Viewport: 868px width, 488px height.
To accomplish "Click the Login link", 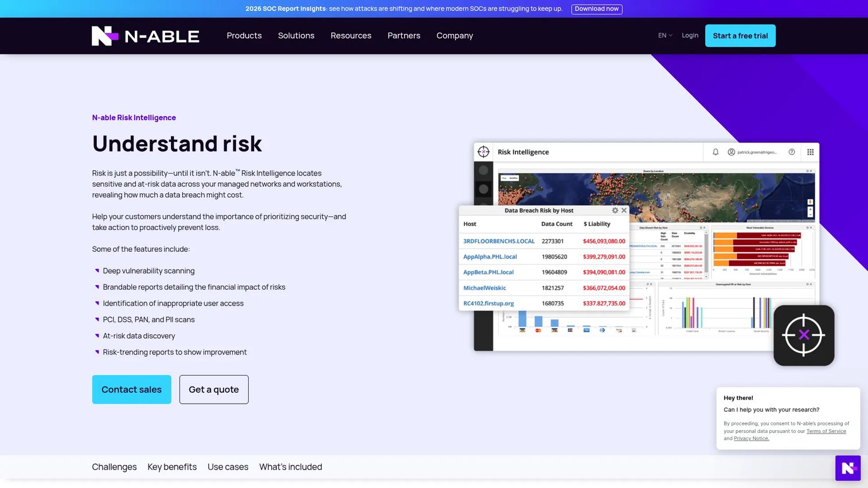I will [x=690, y=36].
